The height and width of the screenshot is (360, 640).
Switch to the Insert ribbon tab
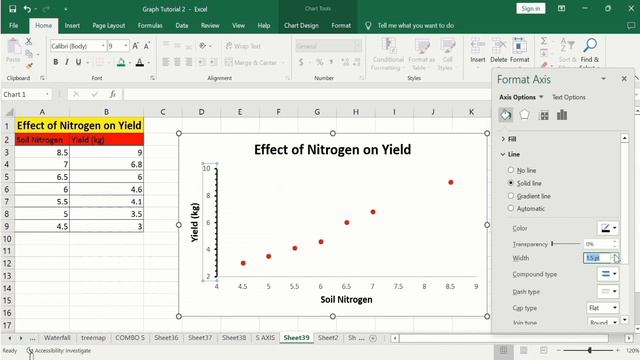72,25
